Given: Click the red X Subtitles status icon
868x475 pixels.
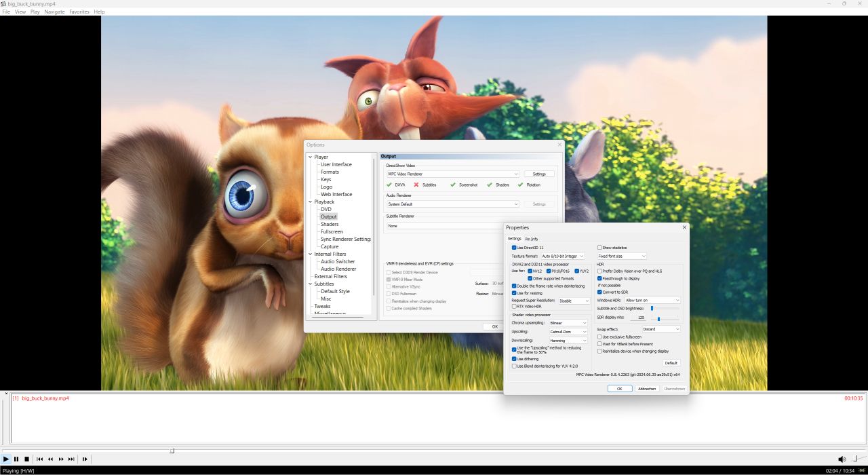Looking at the screenshot, I should point(416,185).
